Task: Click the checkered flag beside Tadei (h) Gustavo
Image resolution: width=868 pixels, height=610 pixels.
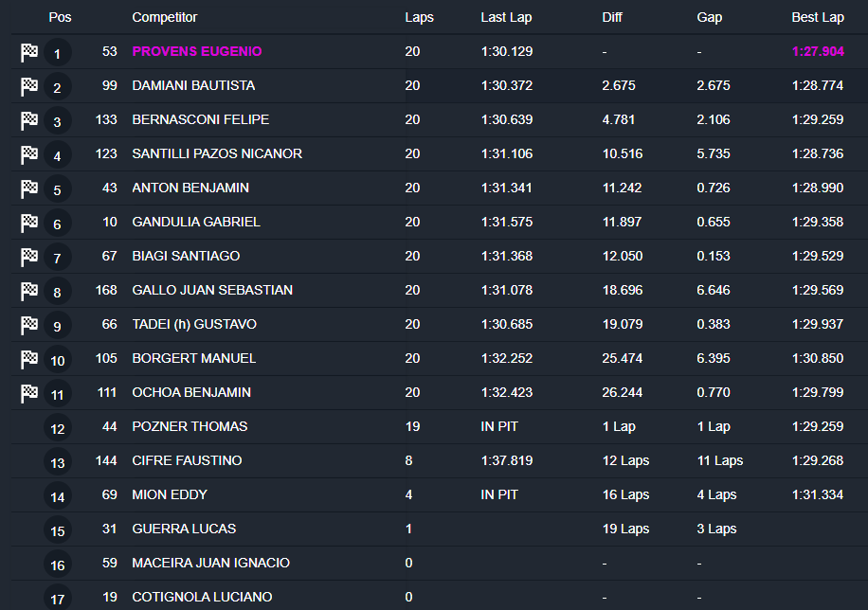Action: click(x=29, y=325)
